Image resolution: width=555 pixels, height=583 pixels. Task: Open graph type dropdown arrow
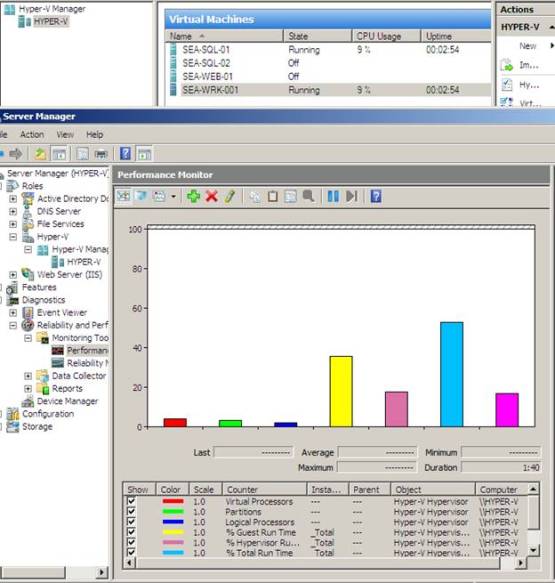tap(173, 196)
